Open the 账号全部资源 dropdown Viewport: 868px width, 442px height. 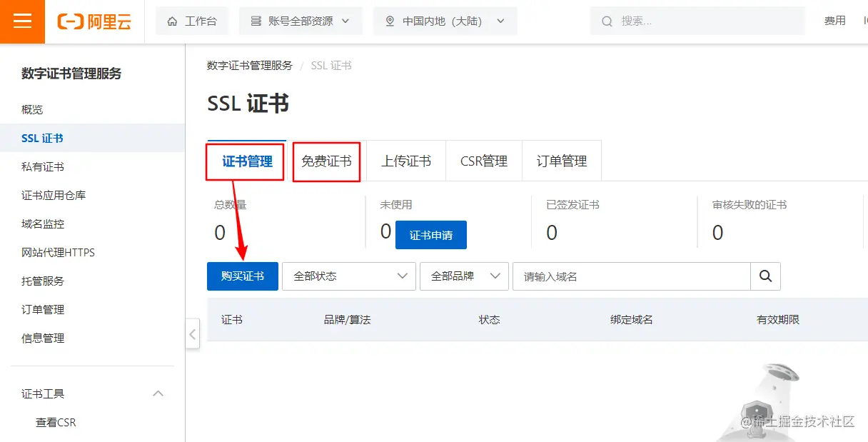[301, 21]
